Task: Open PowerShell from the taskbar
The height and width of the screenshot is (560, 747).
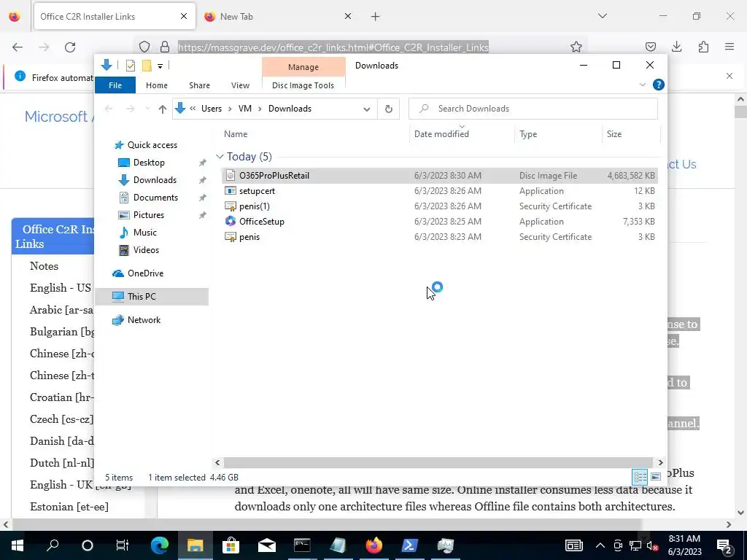Action: (x=410, y=545)
